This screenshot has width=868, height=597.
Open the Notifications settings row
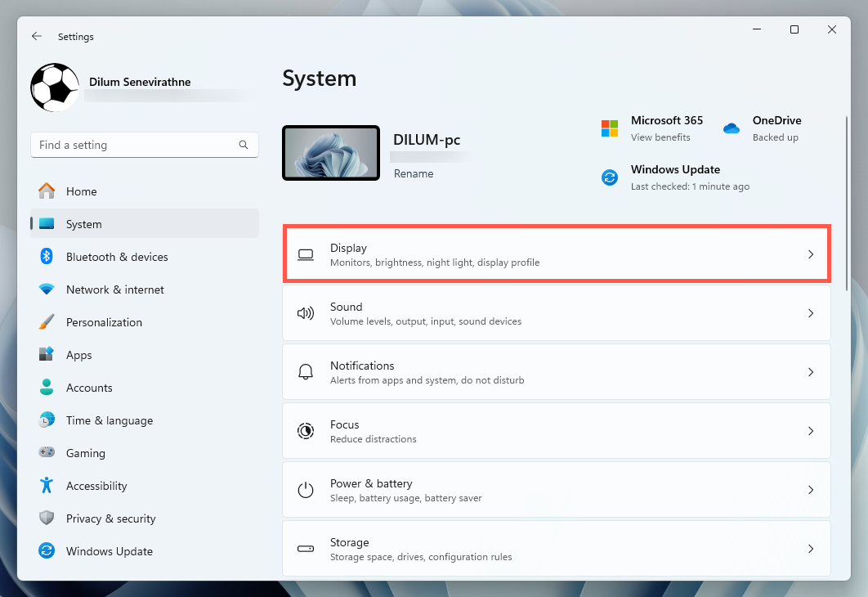[556, 372]
